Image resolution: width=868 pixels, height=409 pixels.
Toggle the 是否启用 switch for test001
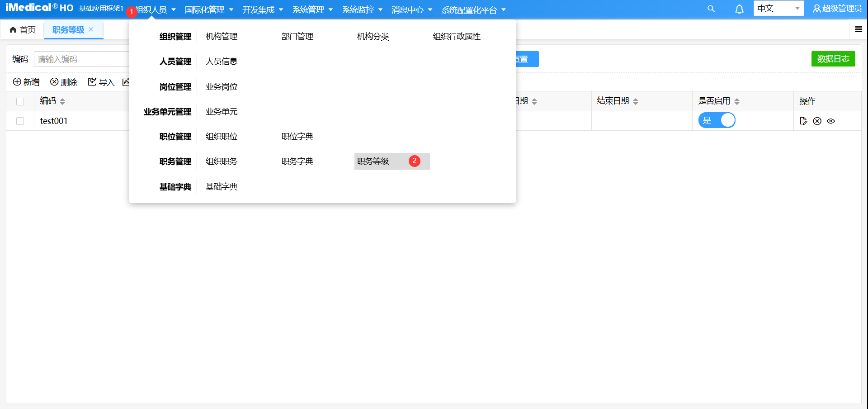(x=717, y=120)
